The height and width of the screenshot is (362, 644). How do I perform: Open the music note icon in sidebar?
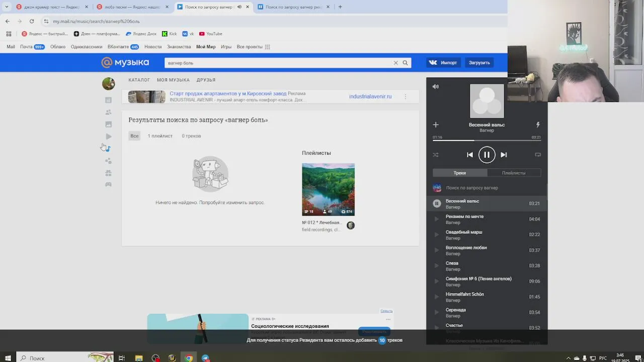point(108,149)
